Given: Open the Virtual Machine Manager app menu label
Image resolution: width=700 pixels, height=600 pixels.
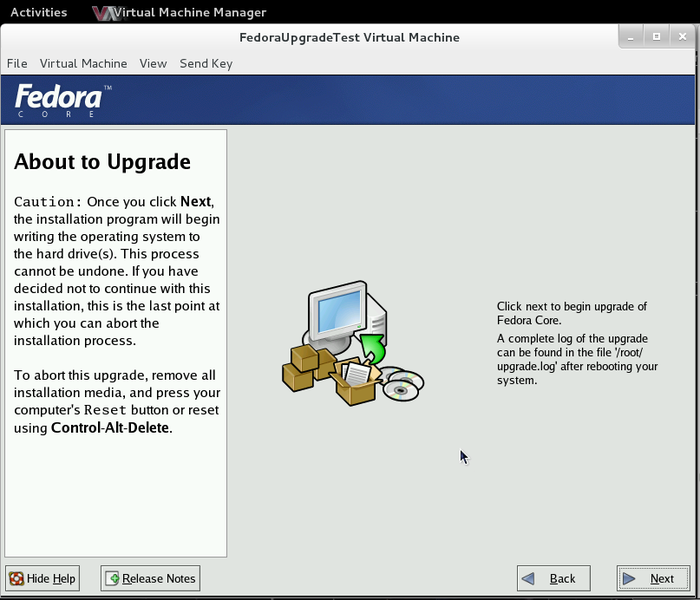Looking at the screenshot, I should (189, 13).
